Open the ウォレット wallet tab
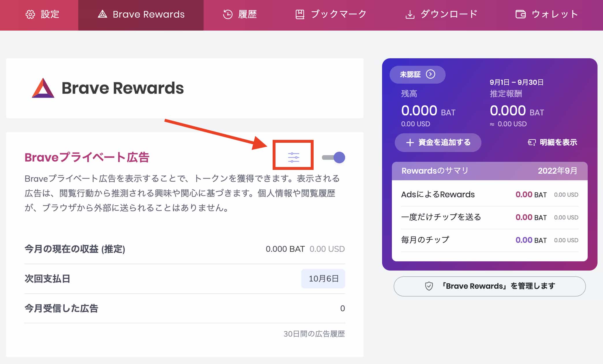Screen dimensions: 603x364 tap(547, 14)
